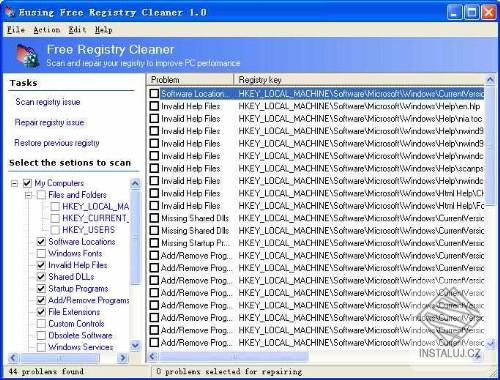Open the Help menu
The width and height of the screenshot is (500, 380).
(x=103, y=30)
